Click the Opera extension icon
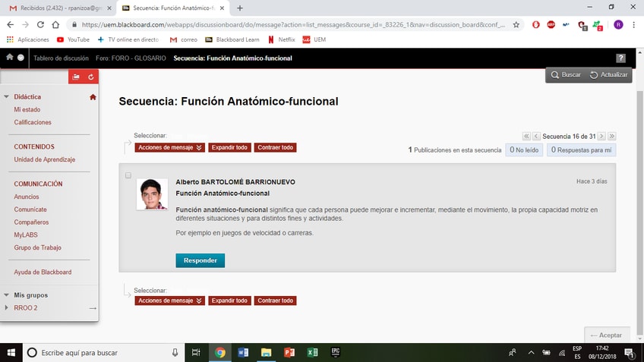 point(536,24)
